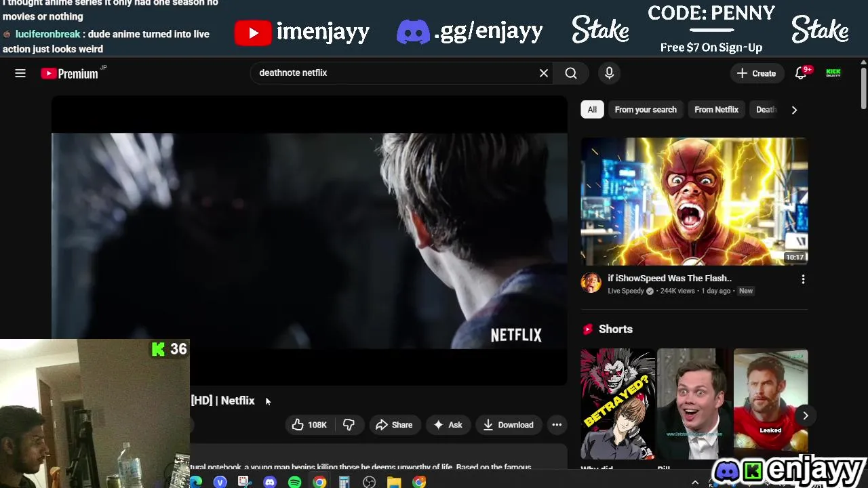Dislike the video with thumbs down
The width and height of the screenshot is (868, 488).
(x=349, y=425)
